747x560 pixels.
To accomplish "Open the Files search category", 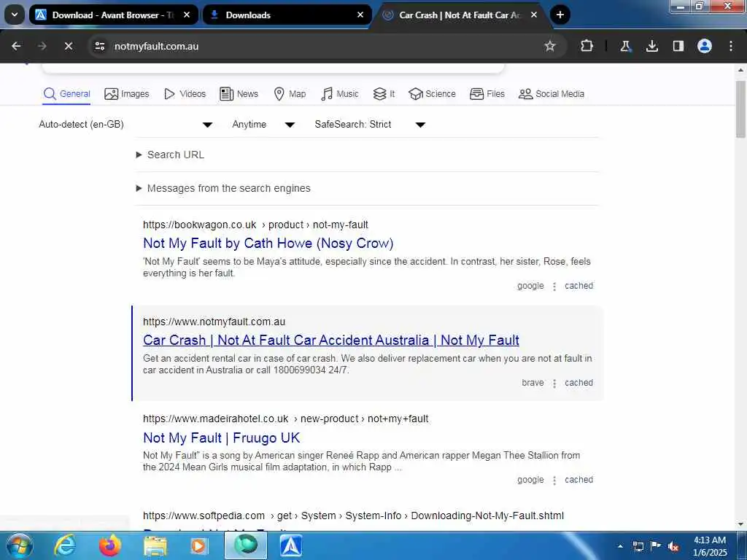I will 487,94.
